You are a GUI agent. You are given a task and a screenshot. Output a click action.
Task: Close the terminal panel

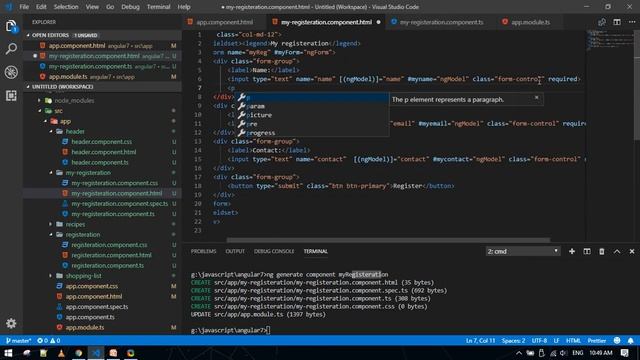coord(632,251)
